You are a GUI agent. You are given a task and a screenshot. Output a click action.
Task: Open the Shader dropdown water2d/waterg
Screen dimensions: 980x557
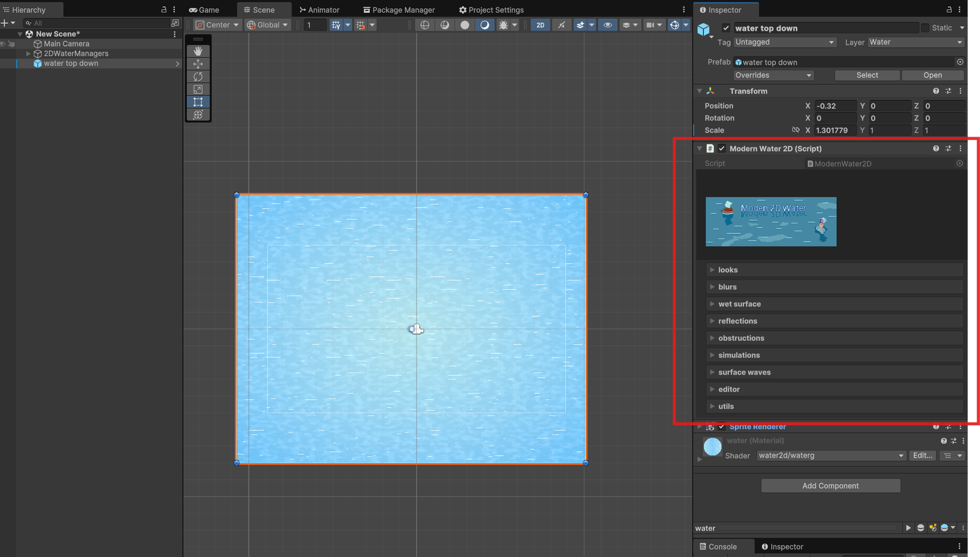pos(831,455)
